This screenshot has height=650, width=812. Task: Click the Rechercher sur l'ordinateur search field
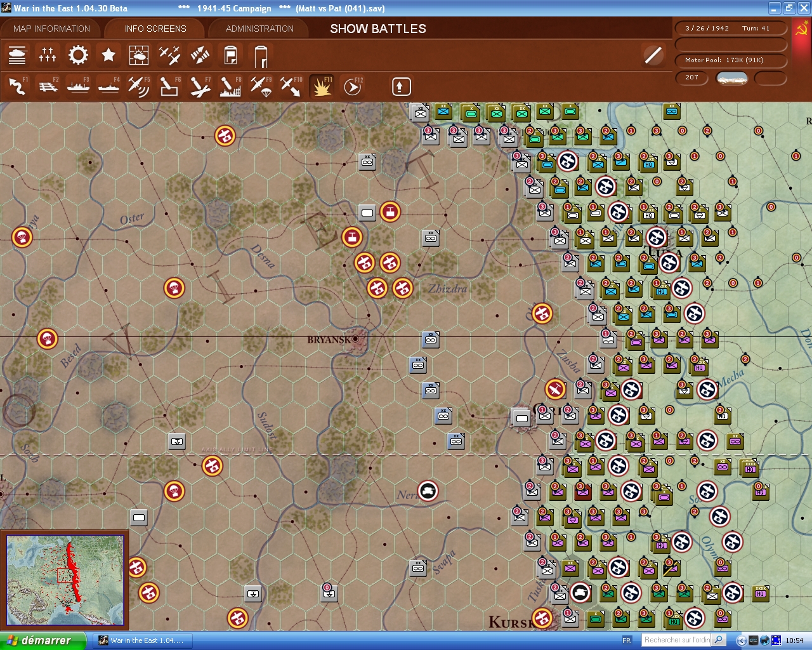coord(677,640)
